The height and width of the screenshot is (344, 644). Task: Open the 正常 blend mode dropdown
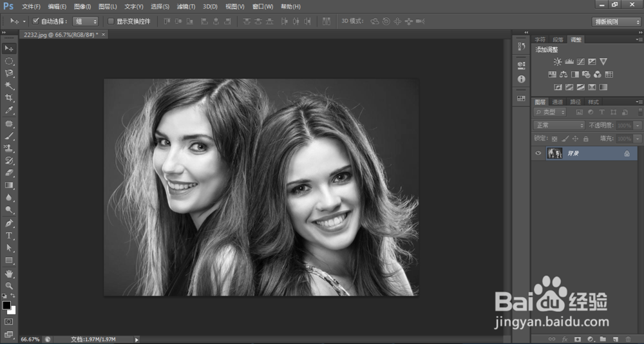click(559, 125)
